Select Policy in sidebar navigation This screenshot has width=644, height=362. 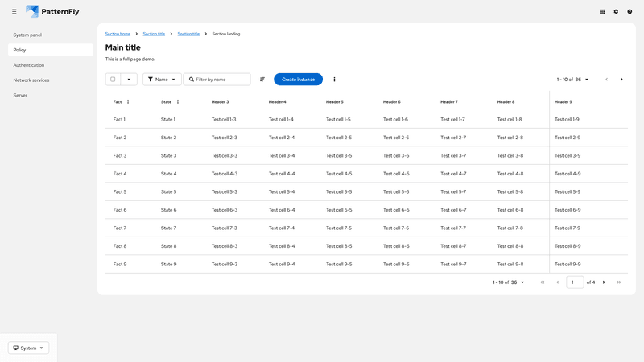pos(51,50)
